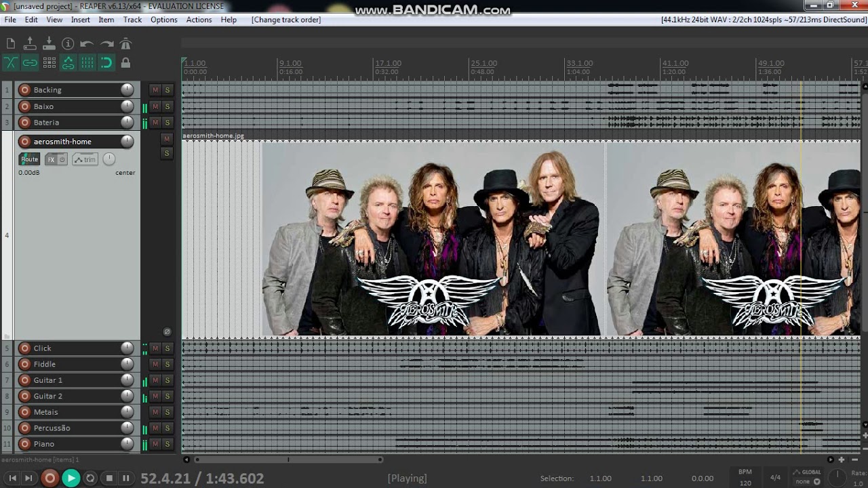Solo the aerosmith-home track

167,153
